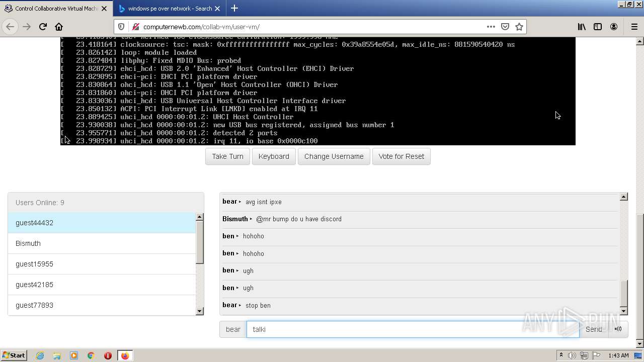Launch Internet Explorer from taskbar
Screen dimensions: 644x362
tap(40, 355)
